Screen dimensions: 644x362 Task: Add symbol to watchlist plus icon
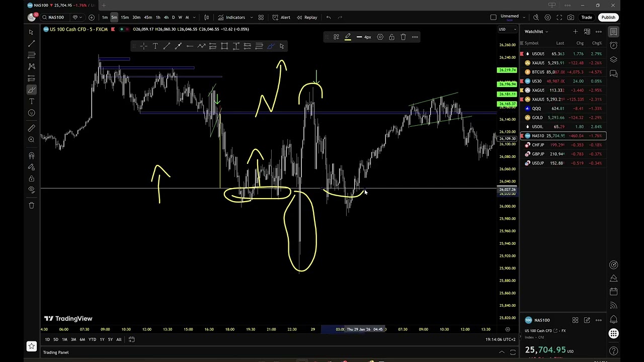(x=575, y=31)
